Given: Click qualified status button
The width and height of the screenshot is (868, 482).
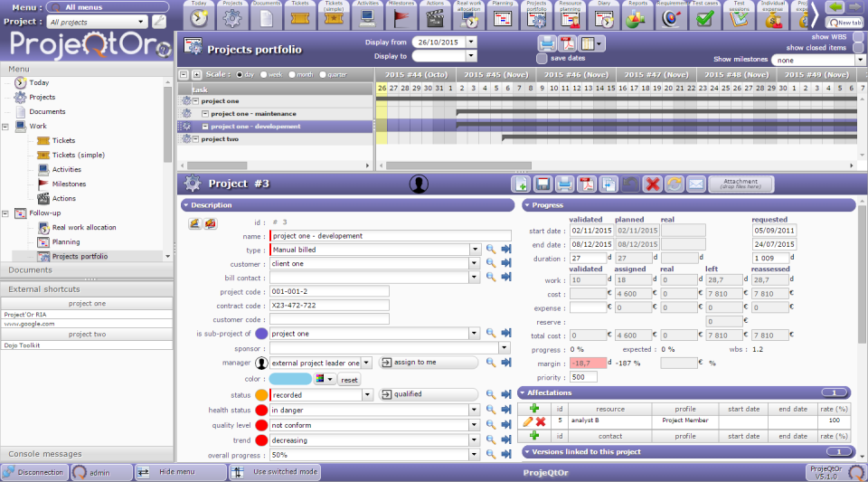Looking at the screenshot, I should pos(429,394).
